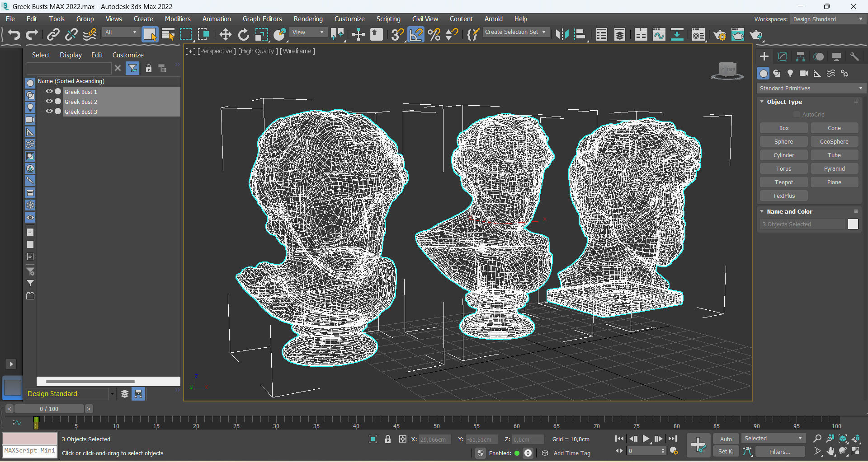Click the GeoSphere primitive button
The height and width of the screenshot is (462, 868).
[834, 141]
